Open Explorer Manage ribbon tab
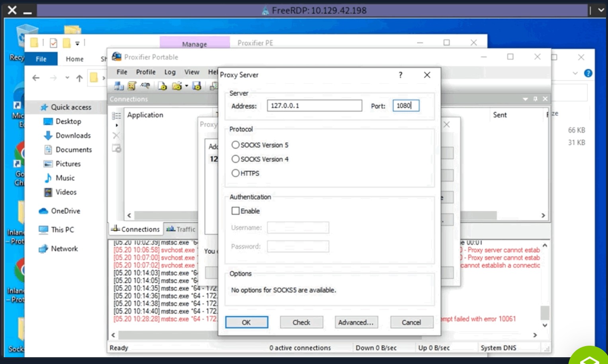 (194, 44)
